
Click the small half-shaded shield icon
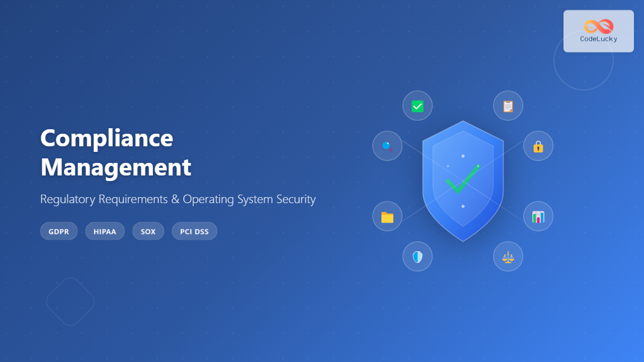coord(418,257)
